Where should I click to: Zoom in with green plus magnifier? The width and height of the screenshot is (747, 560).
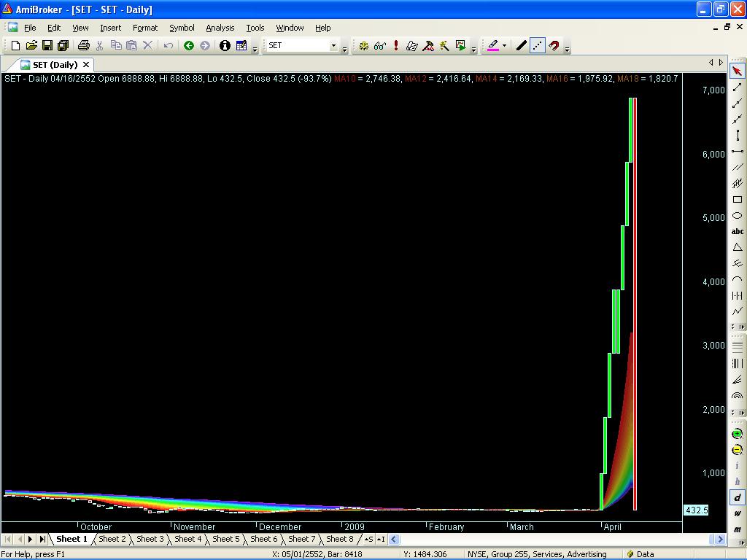(x=737, y=434)
